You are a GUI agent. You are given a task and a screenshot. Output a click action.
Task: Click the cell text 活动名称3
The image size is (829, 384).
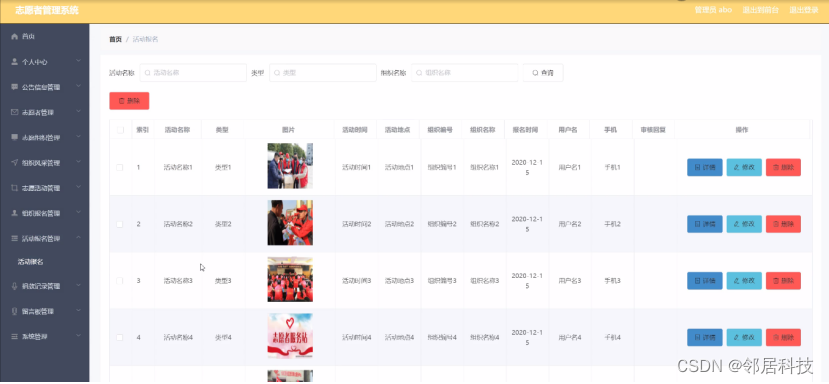[178, 281]
